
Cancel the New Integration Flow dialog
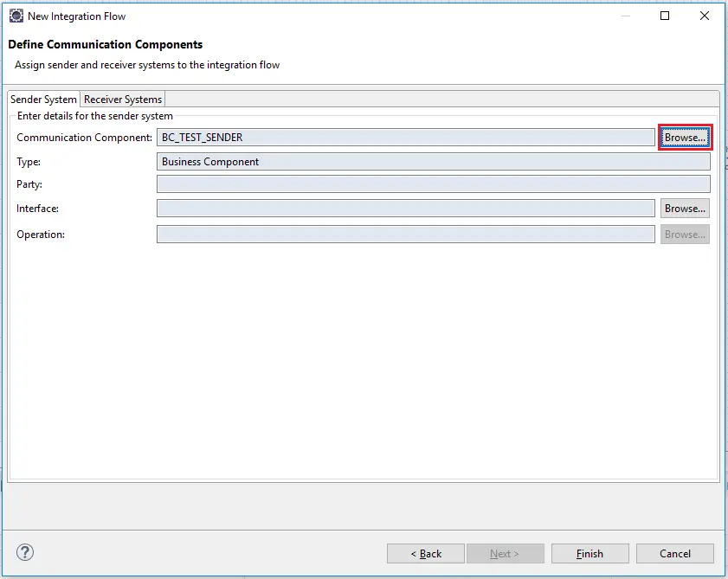(675, 553)
